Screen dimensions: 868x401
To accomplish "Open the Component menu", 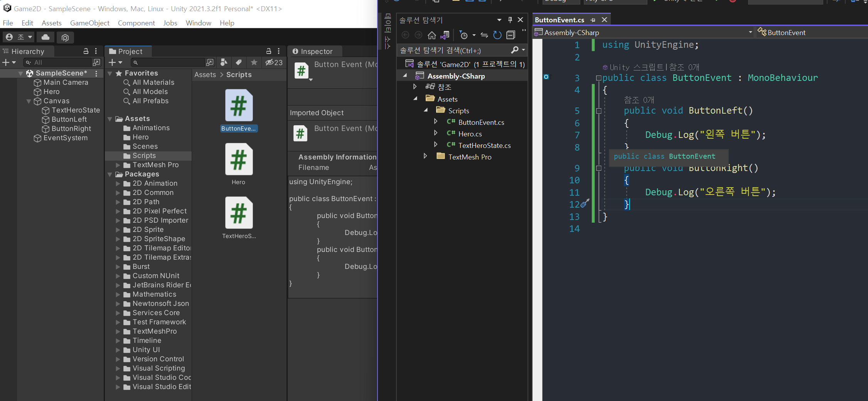I will (136, 23).
